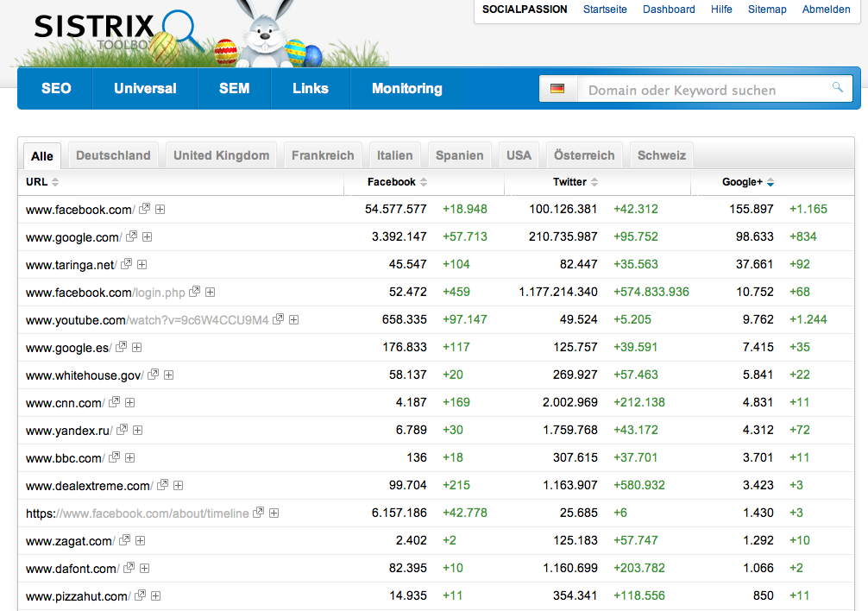Sort table by Facebook column arrows
This screenshot has width=868, height=611.
point(424,182)
